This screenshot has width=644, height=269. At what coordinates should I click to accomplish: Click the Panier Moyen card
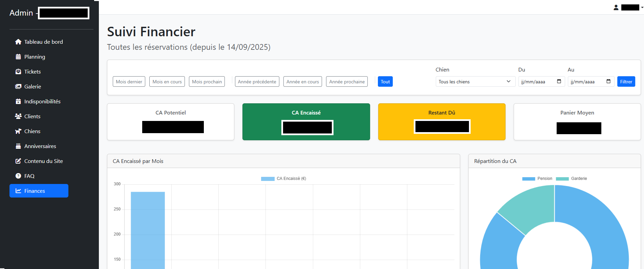577,122
